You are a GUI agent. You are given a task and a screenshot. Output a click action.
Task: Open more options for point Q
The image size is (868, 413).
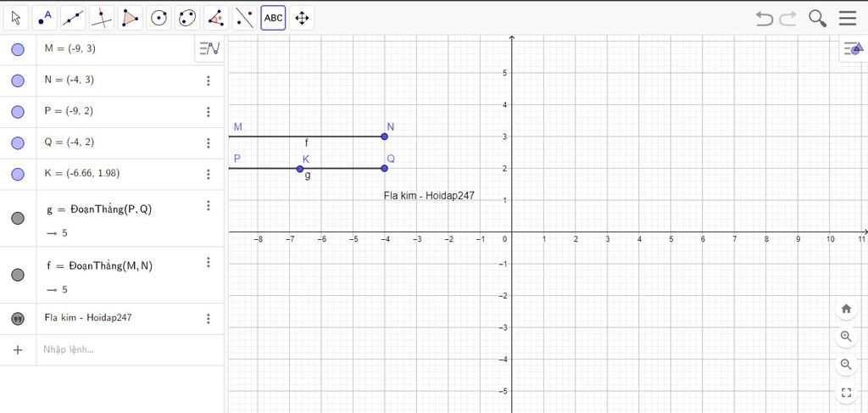pyautogui.click(x=209, y=142)
